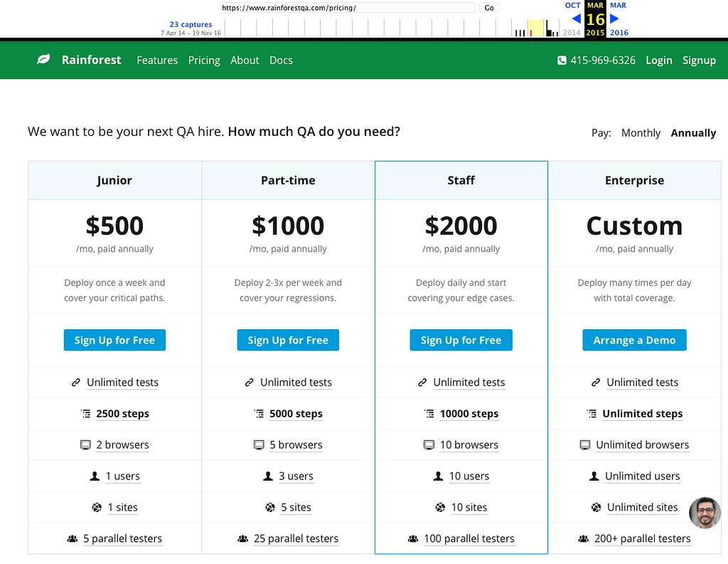Screen dimensions: 728x564
Task: Click the globe icon beside 5 sites
Action: tap(270, 507)
